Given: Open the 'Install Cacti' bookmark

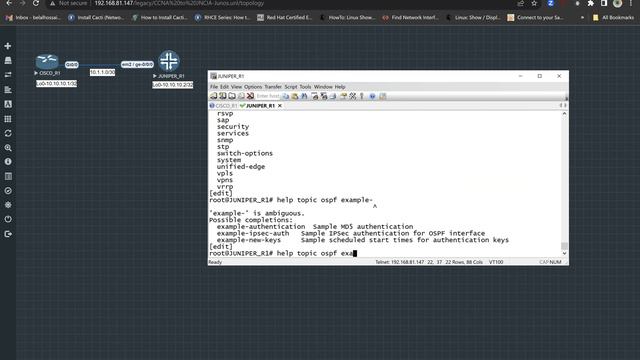Looking at the screenshot, I should [96, 18].
